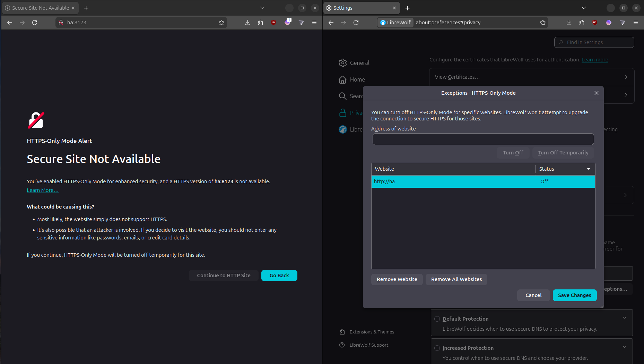Switch to Secure Site Not Available tab

coord(40,8)
